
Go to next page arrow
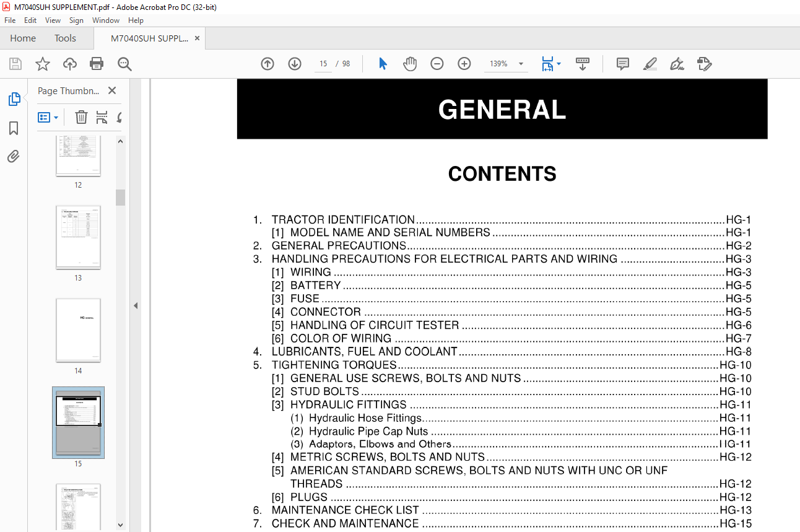pyautogui.click(x=295, y=64)
